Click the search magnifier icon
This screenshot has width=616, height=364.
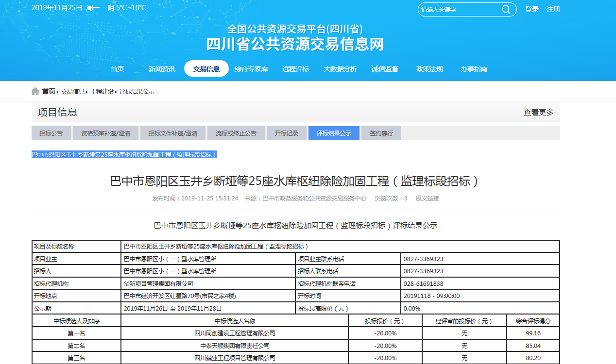(x=506, y=10)
